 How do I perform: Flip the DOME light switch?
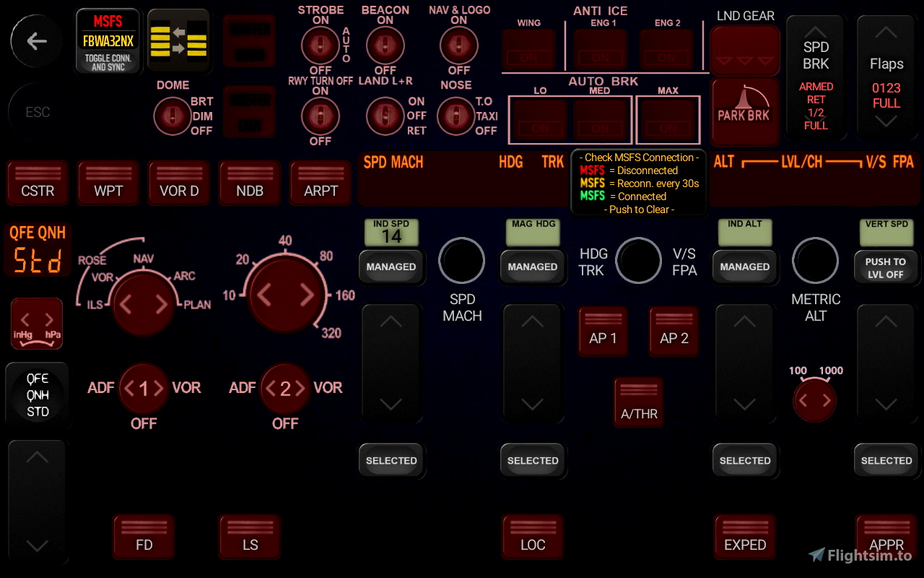pos(173,116)
